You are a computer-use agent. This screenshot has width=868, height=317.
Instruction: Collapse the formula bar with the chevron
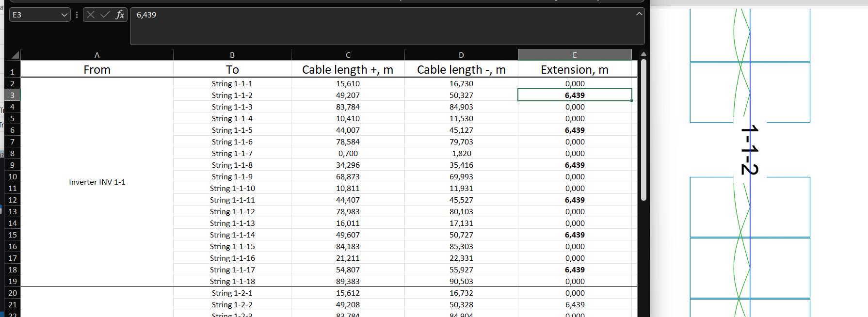(639, 14)
